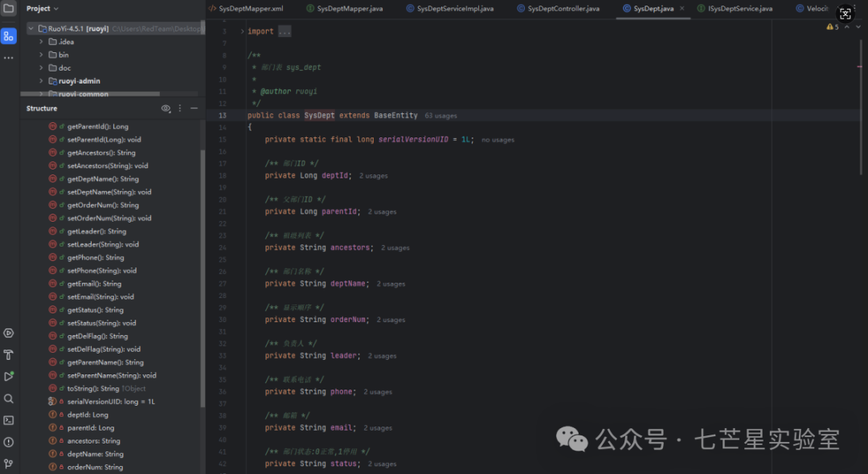This screenshot has width=868, height=474.
Task: Collapse the RuoYi-4.5.1 root project node
Action: click(31, 29)
